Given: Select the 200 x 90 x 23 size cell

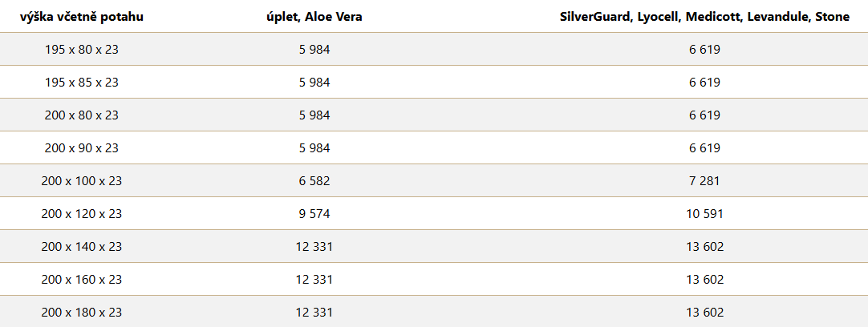Looking at the screenshot, I should pos(82,148).
